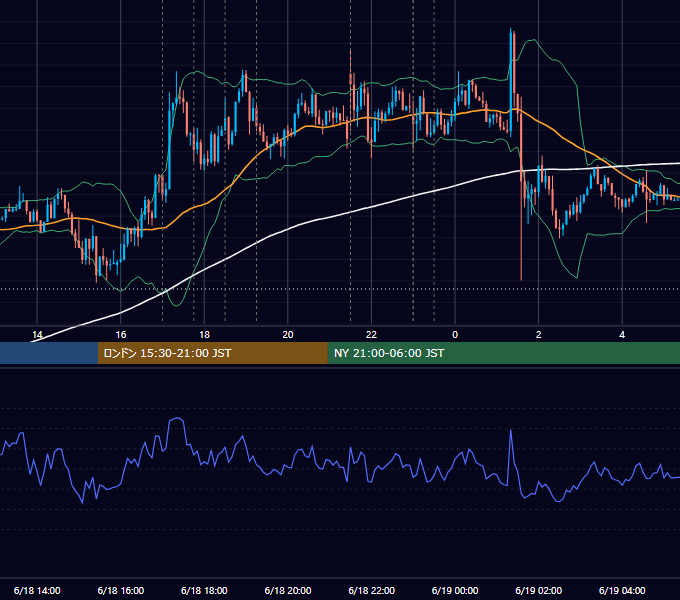Click the 6/18 22:00 date label
Screen dimensions: 680x600
(x=372, y=590)
